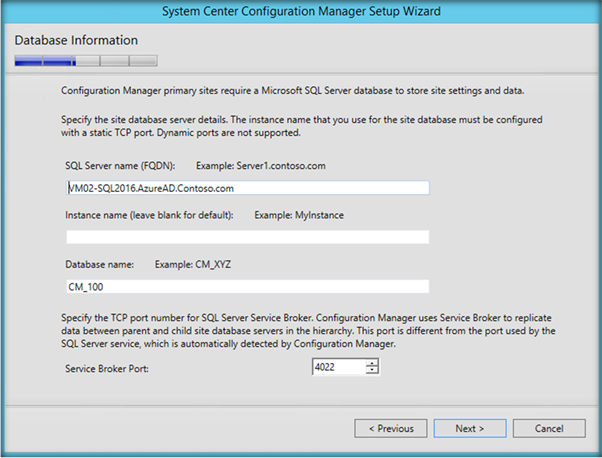
Task: Click the Next button
Action: pos(470,428)
